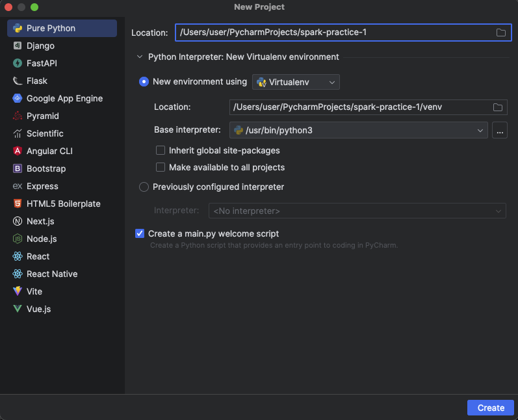Choose the Django project icon
Screen dimensions: 518x420
point(17,46)
